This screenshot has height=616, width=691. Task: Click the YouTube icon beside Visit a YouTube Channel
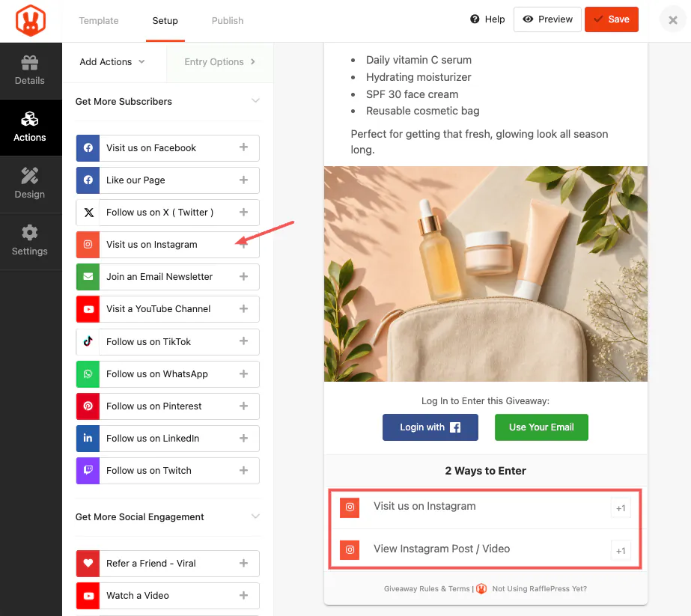pyautogui.click(x=88, y=309)
